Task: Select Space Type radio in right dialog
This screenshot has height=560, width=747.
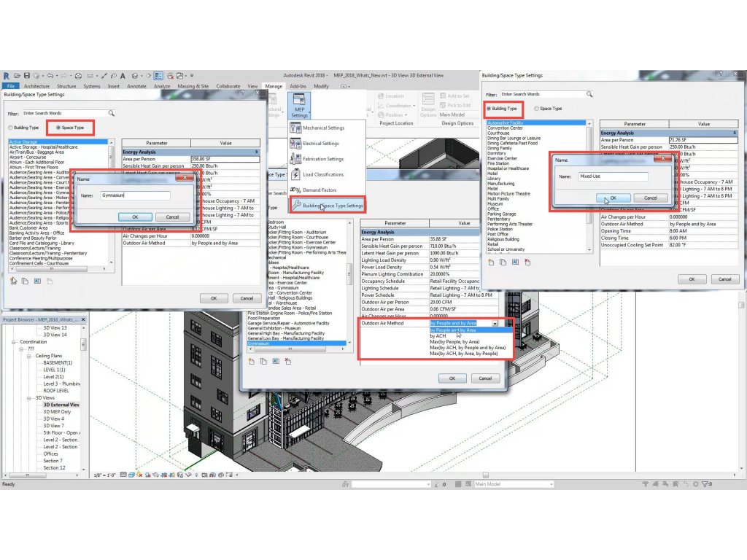Action: (x=536, y=109)
